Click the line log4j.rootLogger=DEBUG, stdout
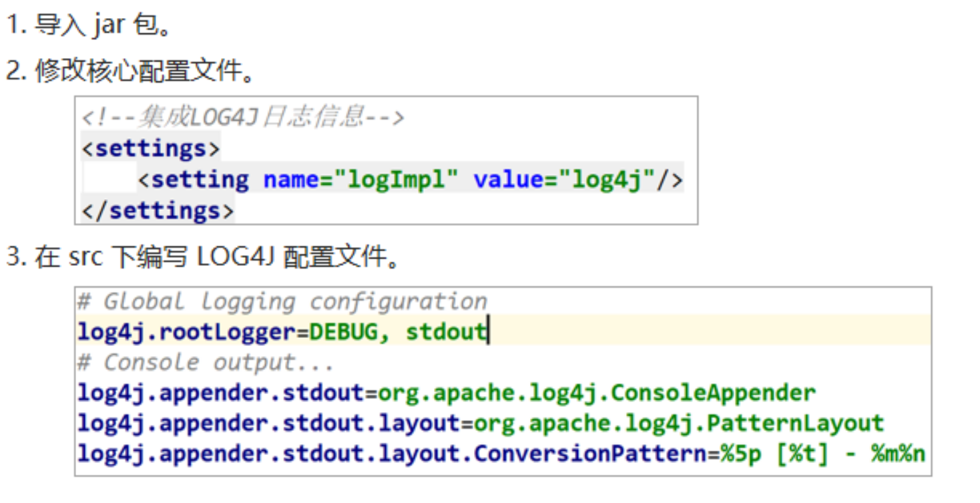The width and height of the screenshot is (980, 503). (x=282, y=331)
